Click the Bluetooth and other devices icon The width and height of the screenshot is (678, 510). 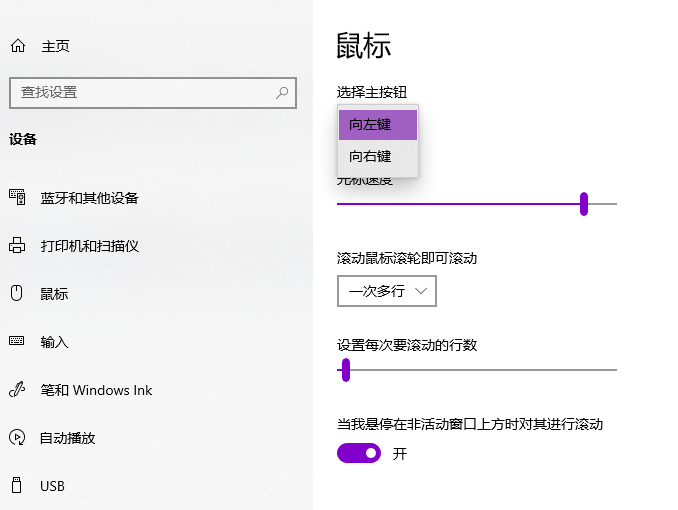pos(17,197)
